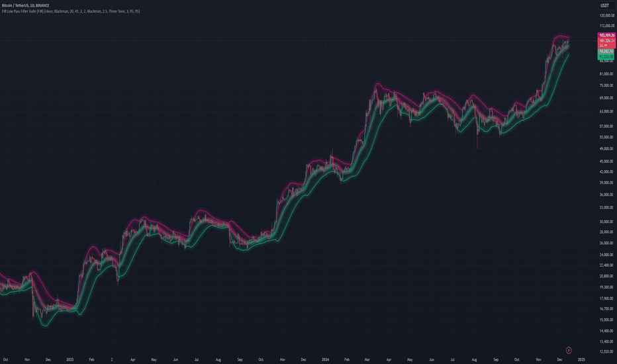Click the 42,000.00 price scale label

coord(607,172)
